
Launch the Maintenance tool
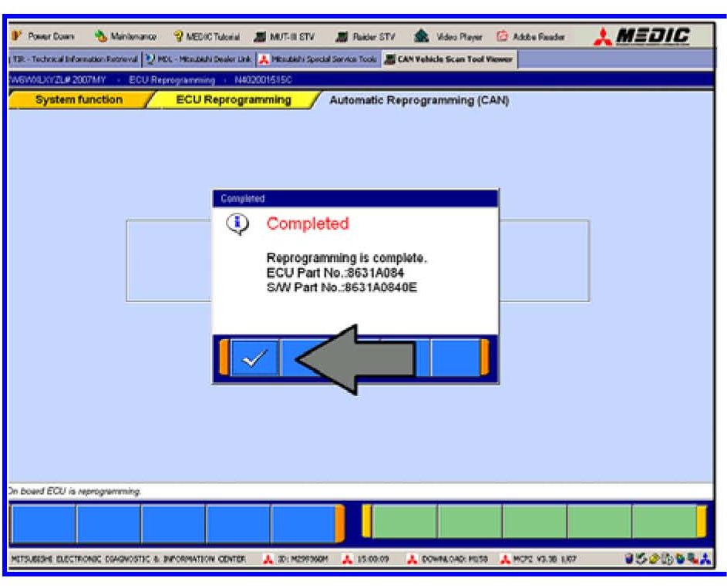click(125, 36)
